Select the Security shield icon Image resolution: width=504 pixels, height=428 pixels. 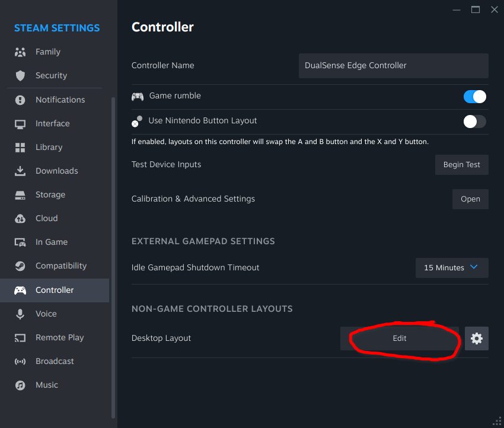[19, 75]
